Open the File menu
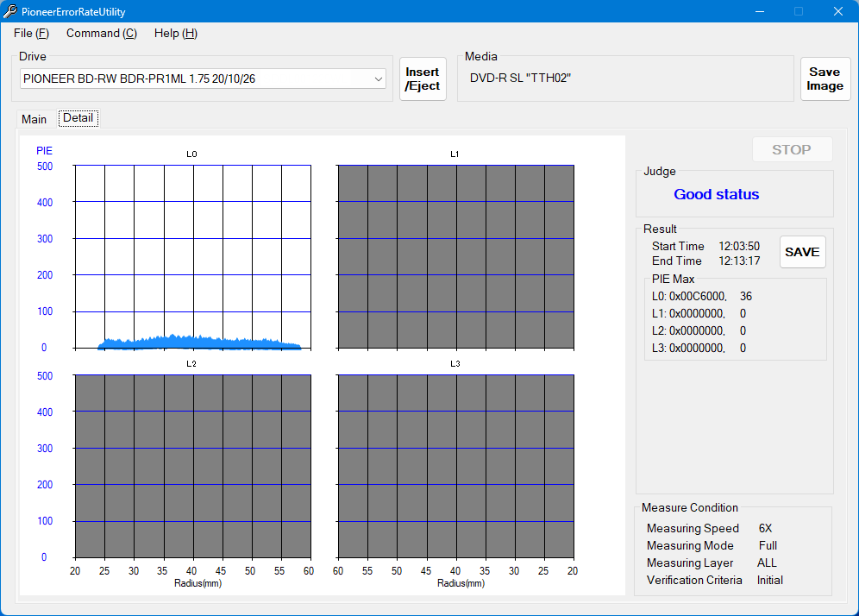The image size is (859, 616). tap(31, 33)
